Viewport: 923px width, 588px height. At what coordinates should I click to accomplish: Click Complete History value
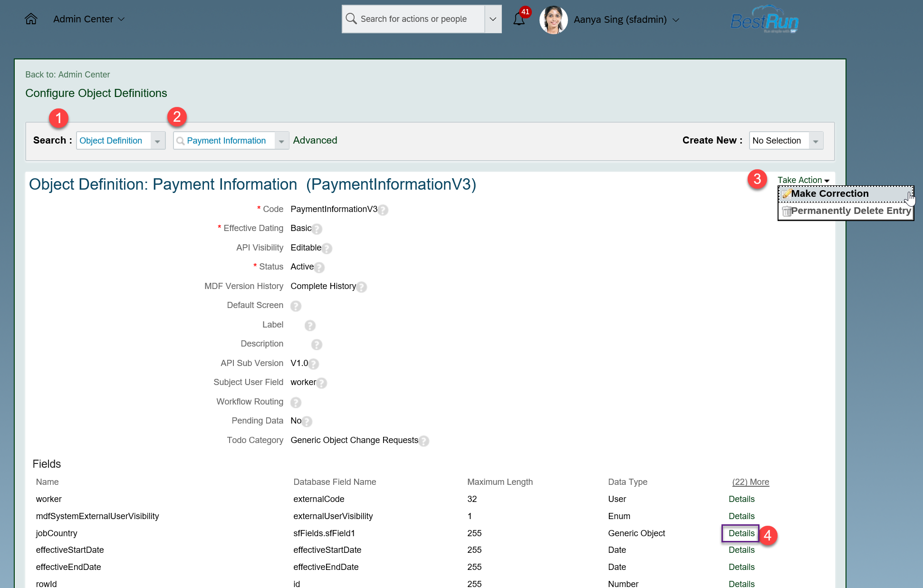(323, 286)
